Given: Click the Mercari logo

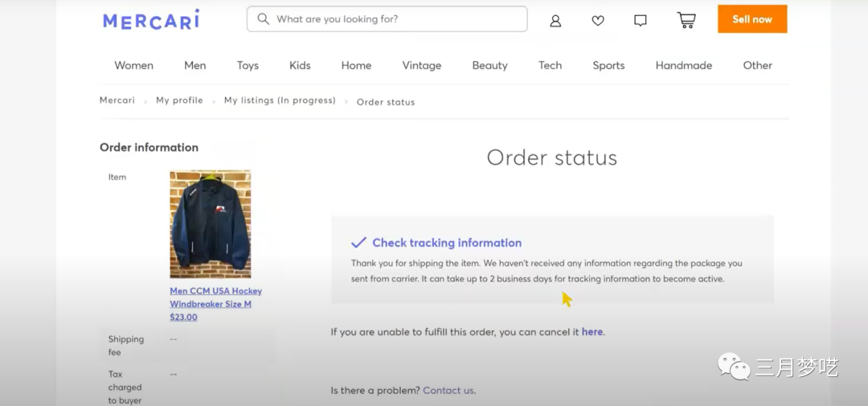Looking at the screenshot, I should pyautogui.click(x=151, y=19).
